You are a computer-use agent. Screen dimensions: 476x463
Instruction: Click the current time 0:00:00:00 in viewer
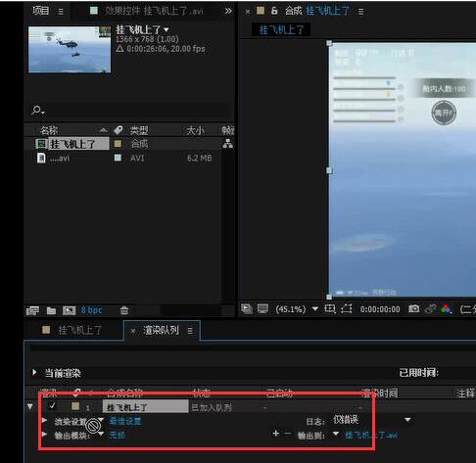pyautogui.click(x=380, y=309)
